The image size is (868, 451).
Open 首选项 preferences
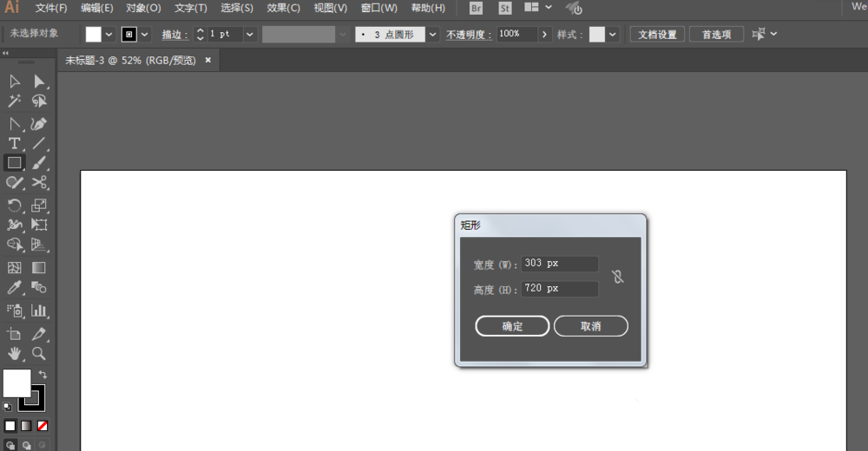tap(716, 35)
